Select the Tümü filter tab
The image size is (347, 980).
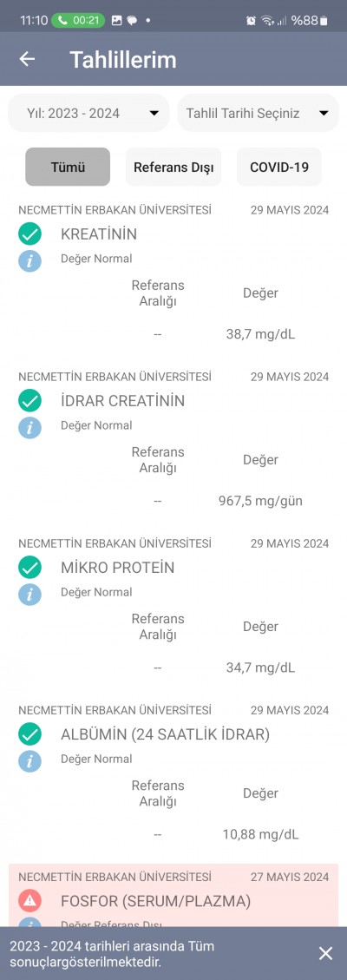coord(68,167)
